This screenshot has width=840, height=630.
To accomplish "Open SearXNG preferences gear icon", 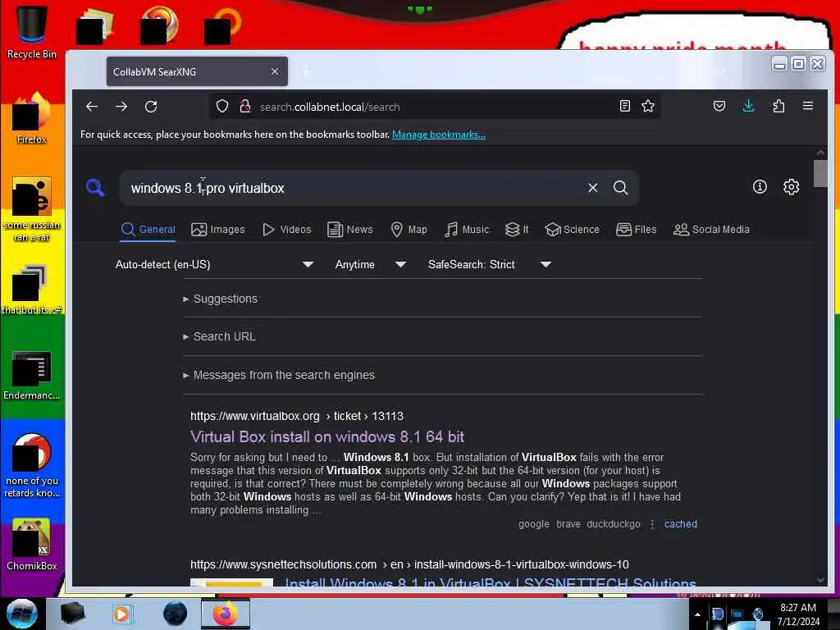I will 792,187.
